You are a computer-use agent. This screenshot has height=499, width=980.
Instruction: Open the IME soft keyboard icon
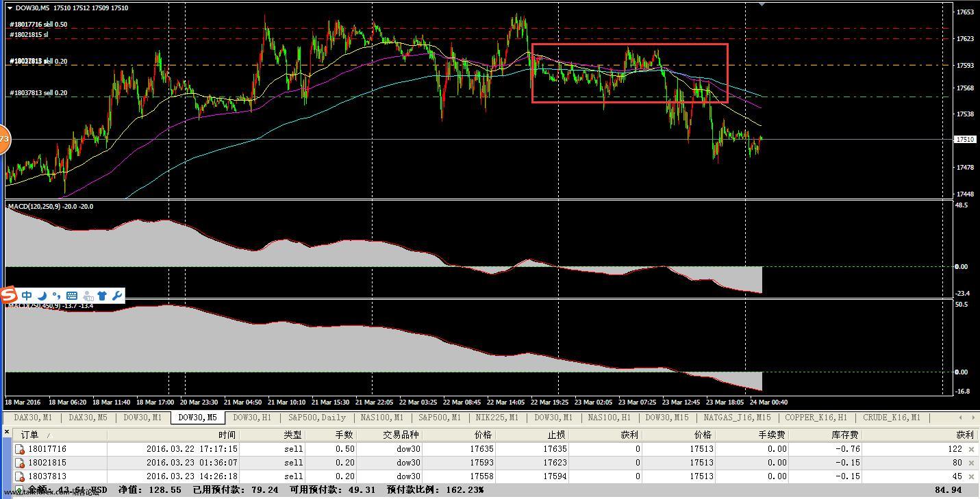click(71, 296)
